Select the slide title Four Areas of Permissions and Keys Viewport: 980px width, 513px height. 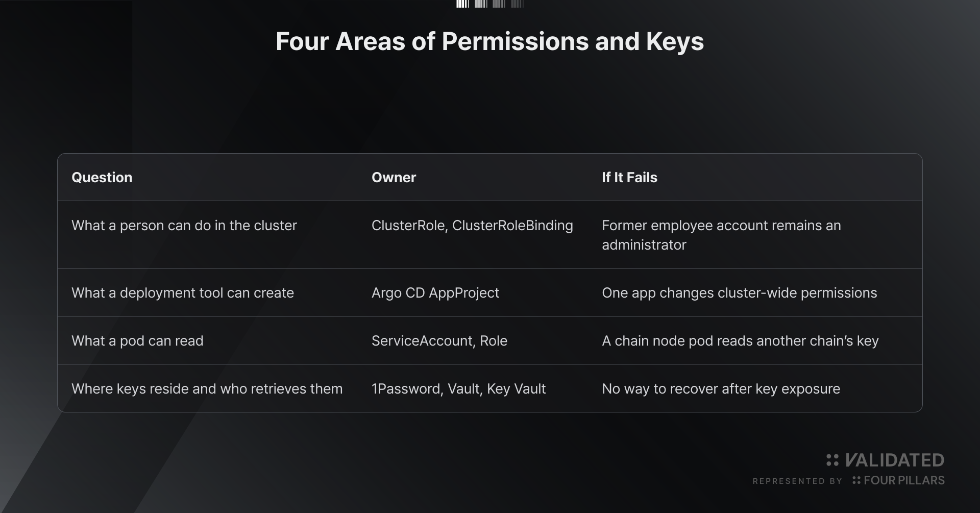click(x=490, y=41)
